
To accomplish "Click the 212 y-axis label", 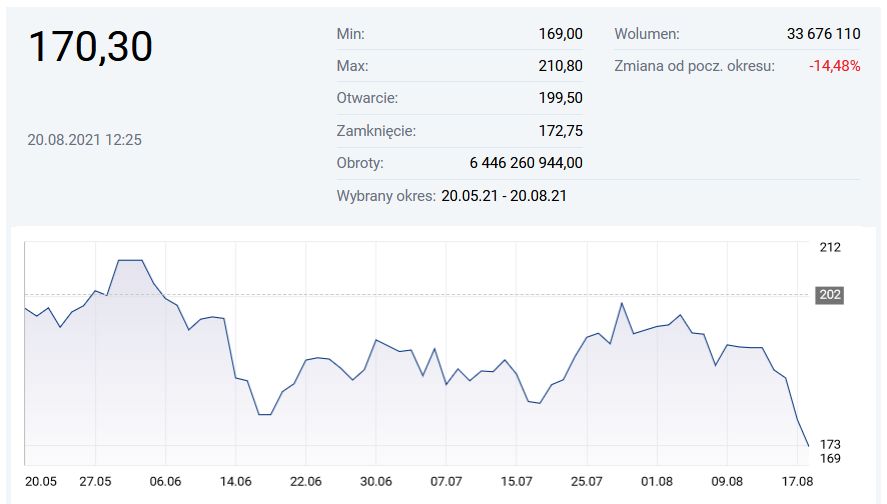I will click(x=830, y=247).
